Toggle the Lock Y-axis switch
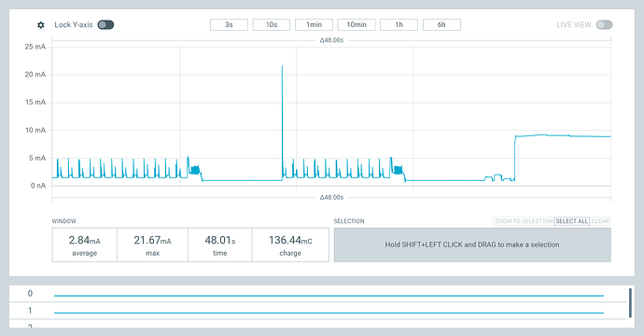Screen dimensions: 644x336 pos(105,24)
